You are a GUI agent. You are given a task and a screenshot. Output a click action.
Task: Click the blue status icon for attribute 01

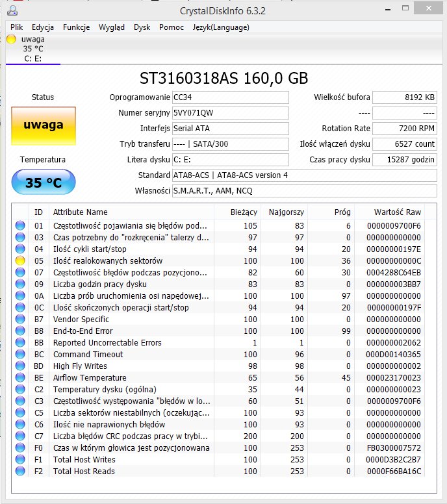[x=20, y=225]
